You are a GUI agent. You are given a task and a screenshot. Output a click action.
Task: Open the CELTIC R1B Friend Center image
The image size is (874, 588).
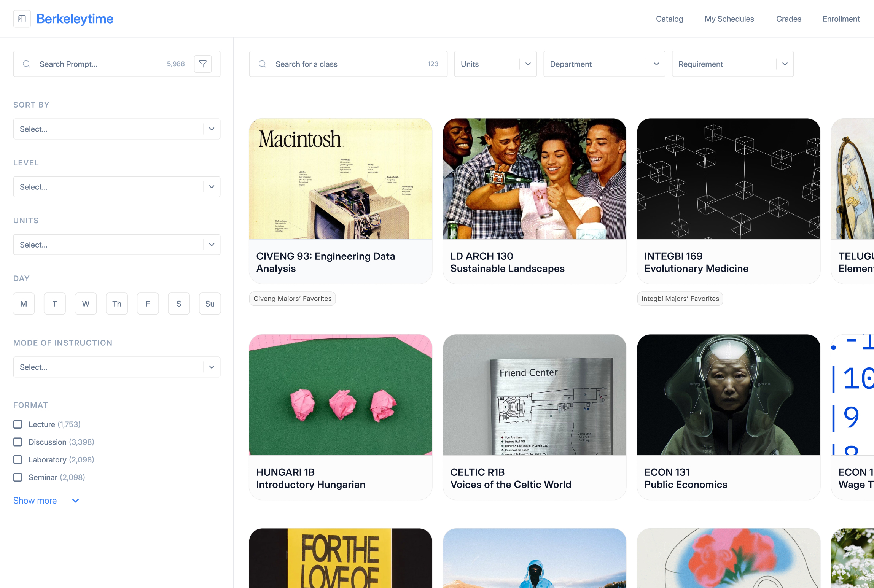[535, 395]
